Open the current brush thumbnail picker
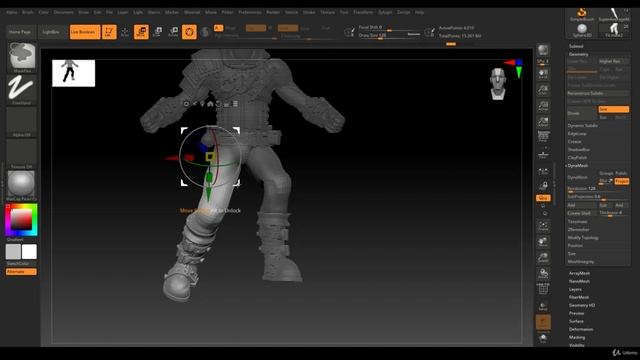 point(22,56)
